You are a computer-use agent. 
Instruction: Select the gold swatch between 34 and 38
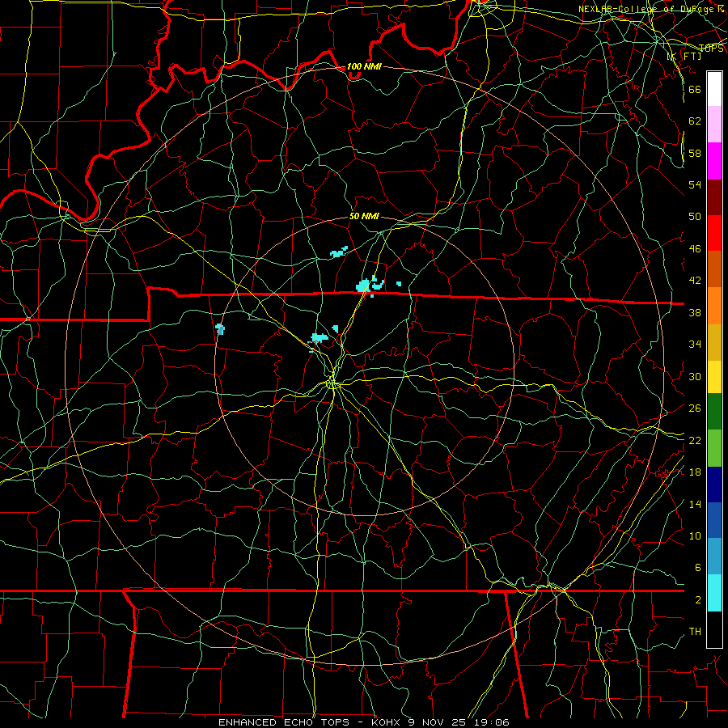[714, 342]
